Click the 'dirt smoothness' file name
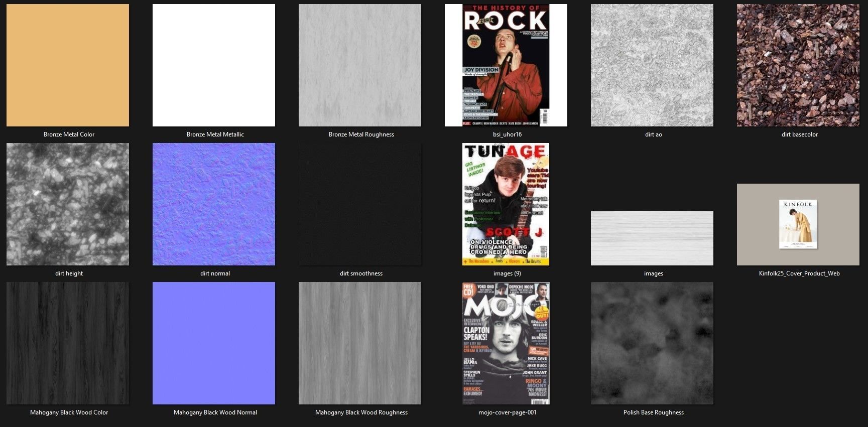Image resolution: width=868 pixels, height=427 pixels. tap(361, 273)
